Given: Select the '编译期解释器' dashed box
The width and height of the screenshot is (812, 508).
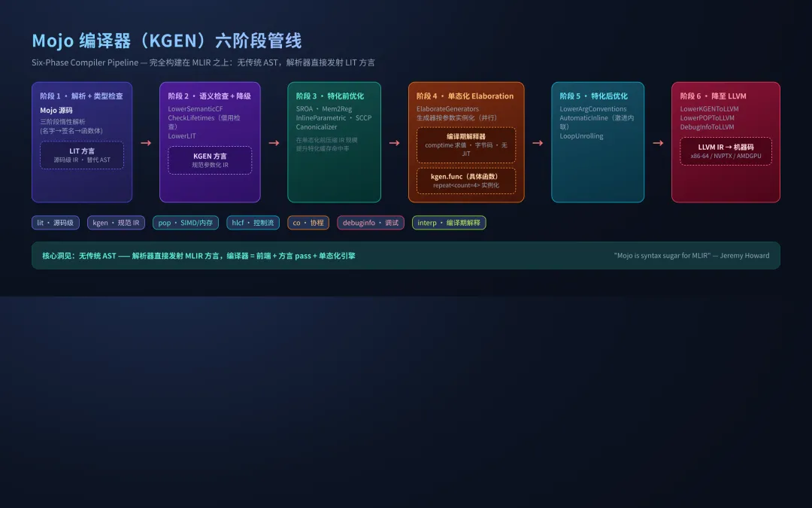Looking at the screenshot, I should (466, 145).
